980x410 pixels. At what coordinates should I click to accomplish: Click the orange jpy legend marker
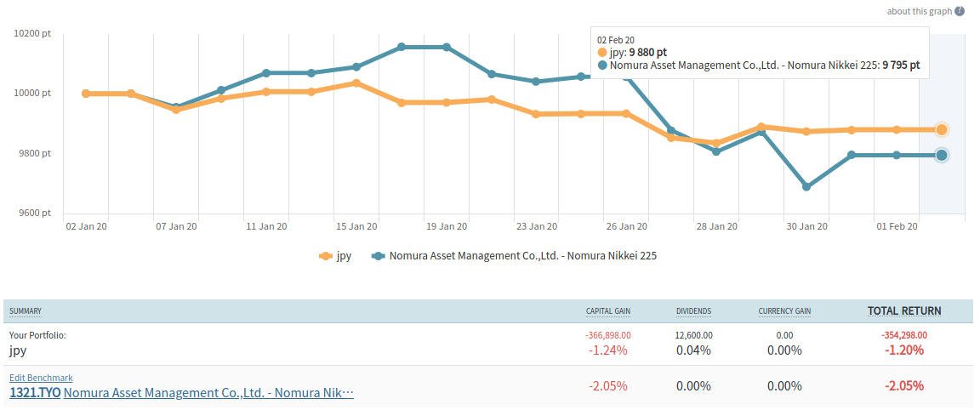324,255
